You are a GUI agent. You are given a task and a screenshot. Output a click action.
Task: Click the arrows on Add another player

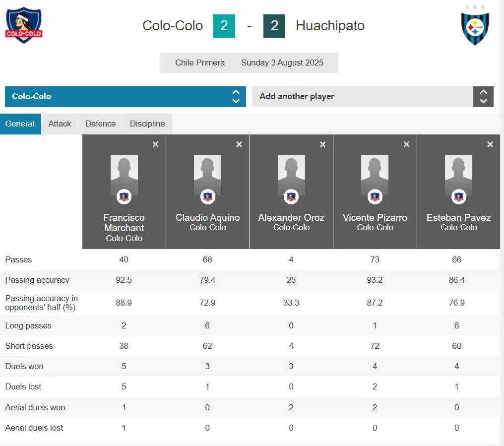(x=483, y=97)
